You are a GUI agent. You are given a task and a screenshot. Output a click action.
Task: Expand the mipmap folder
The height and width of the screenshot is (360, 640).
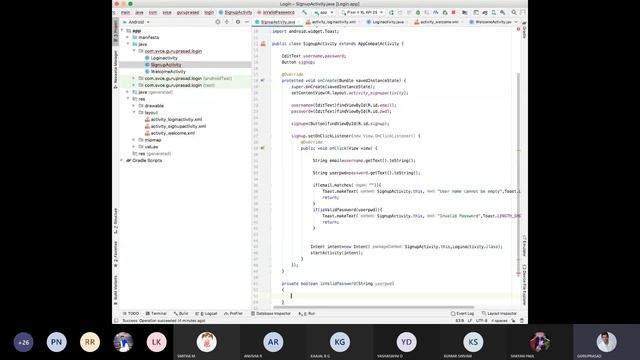(x=133, y=140)
